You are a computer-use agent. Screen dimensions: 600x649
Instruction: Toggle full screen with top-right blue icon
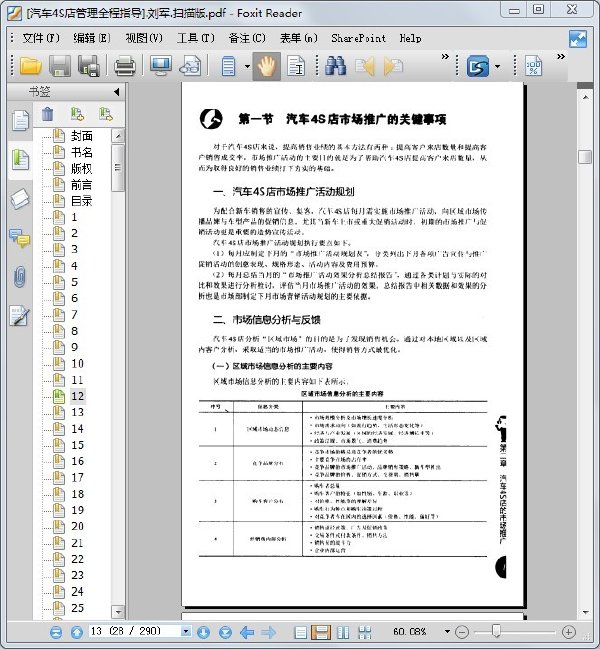(578, 39)
